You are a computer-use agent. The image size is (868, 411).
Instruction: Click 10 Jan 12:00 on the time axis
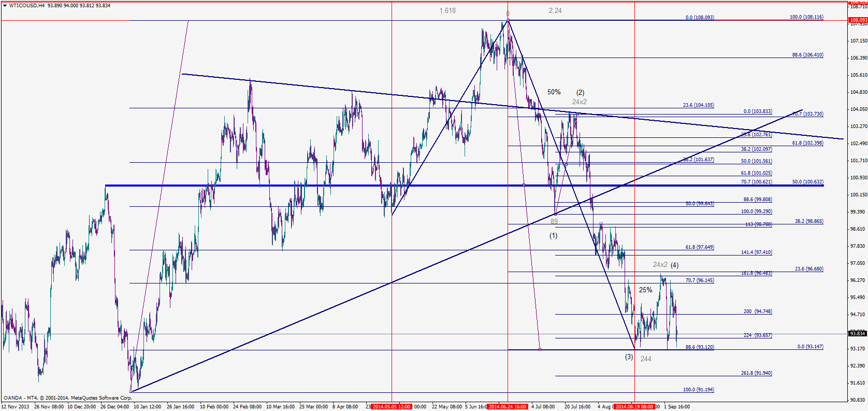[148, 407]
